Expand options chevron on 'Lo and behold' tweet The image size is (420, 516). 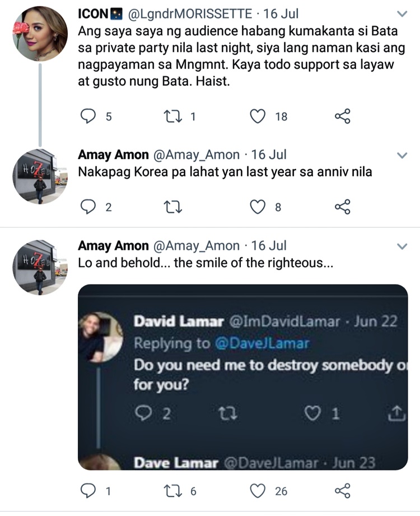(x=402, y=246)
